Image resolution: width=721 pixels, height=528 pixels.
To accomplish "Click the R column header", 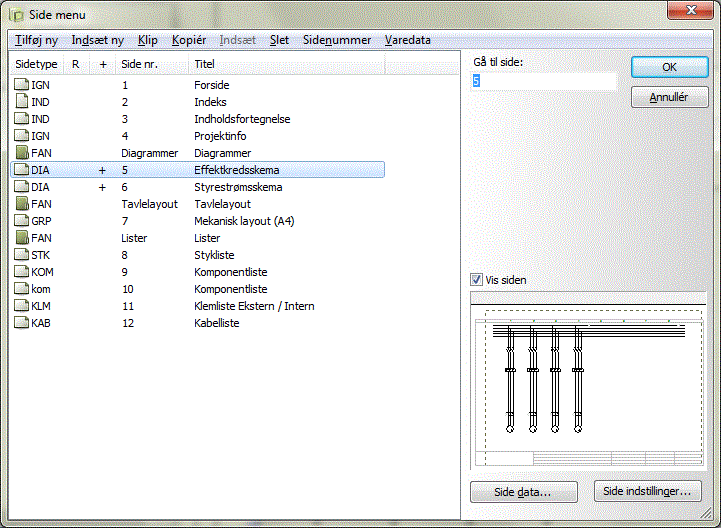I will click(x=76, y=64).
